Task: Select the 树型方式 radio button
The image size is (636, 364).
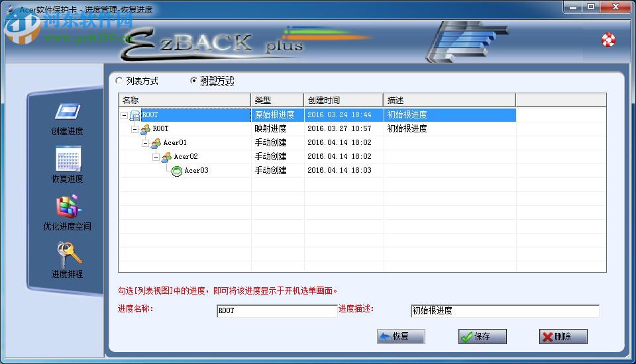Action: (193, 81)
